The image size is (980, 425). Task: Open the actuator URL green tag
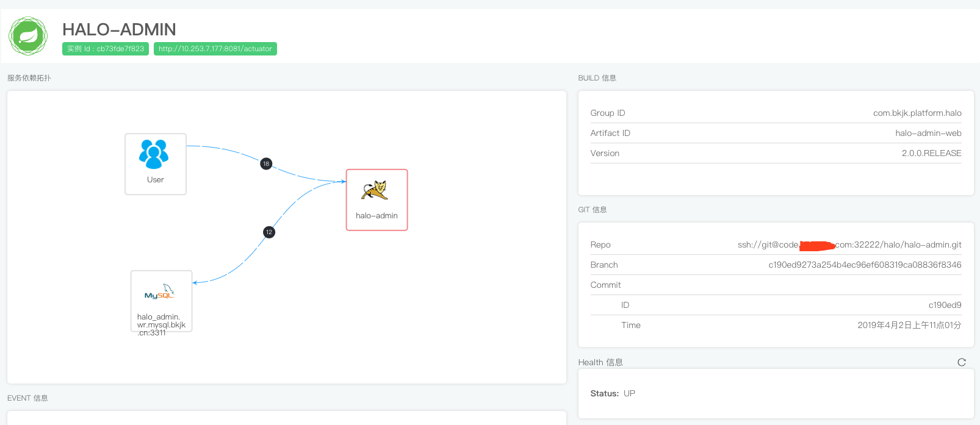click(215, 49)
